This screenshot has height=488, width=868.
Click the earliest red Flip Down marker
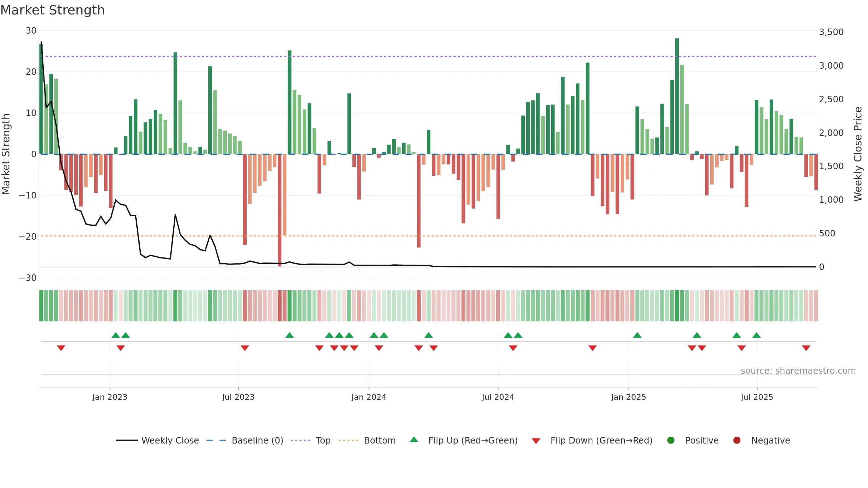(61, 348)
